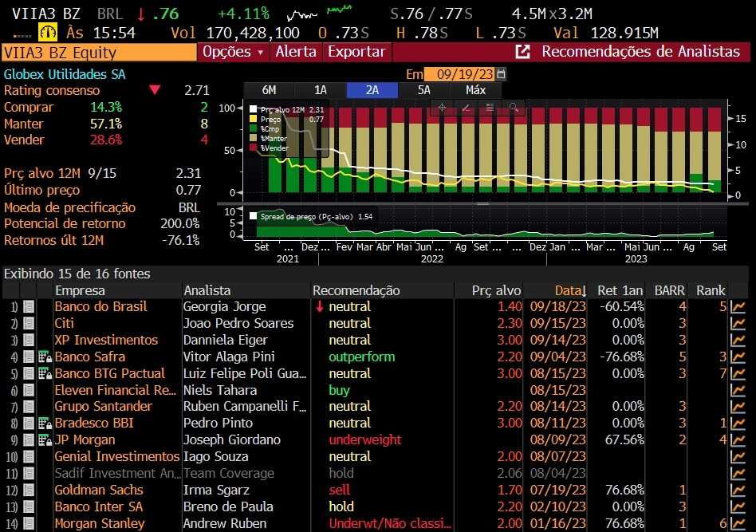Sort the table by the Data column
This screenshot has width=756, height=532.
point(570,291)
